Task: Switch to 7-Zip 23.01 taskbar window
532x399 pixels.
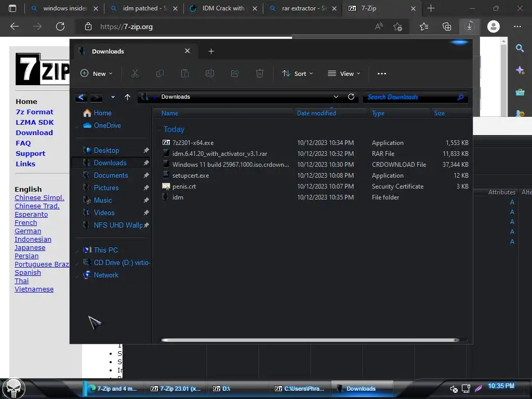Action: [x=176, y=389]
